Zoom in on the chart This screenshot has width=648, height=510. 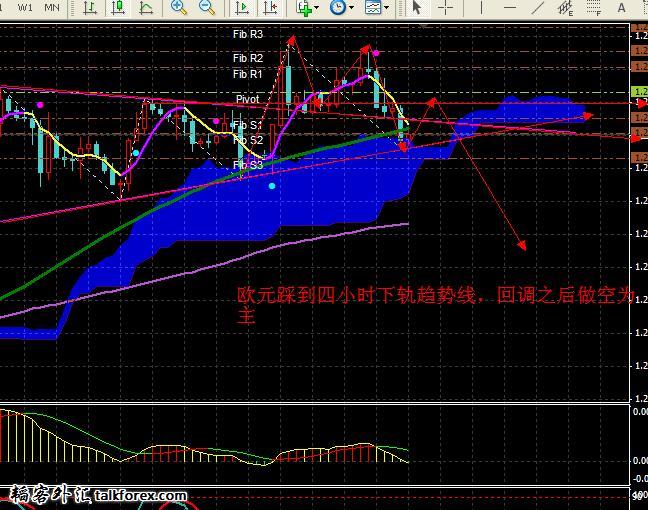179,8
